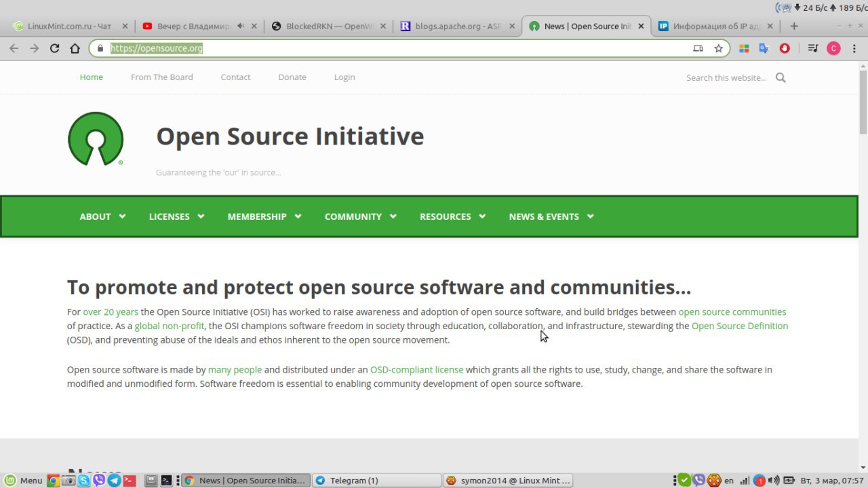The image size is (868, 488).
Task: Go back with the browser back arrow
Action: click(14, 48)
